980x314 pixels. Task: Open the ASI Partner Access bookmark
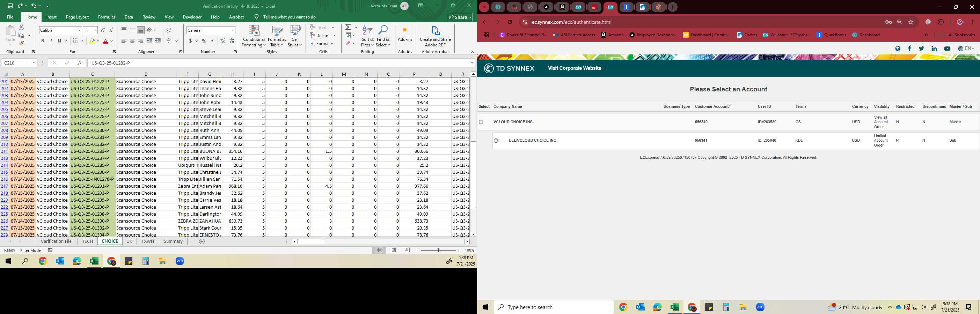[x=574, y=35]
